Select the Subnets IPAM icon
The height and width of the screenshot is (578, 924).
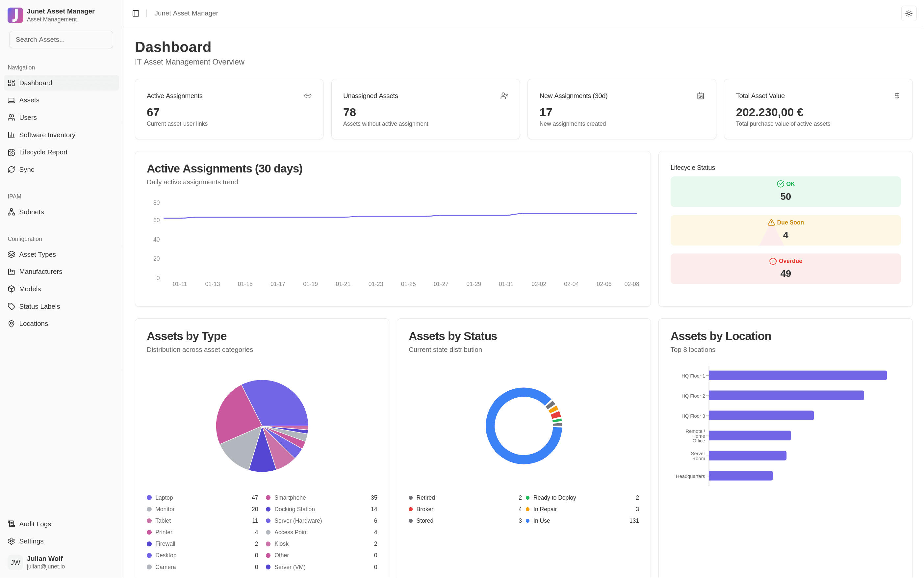12,212
